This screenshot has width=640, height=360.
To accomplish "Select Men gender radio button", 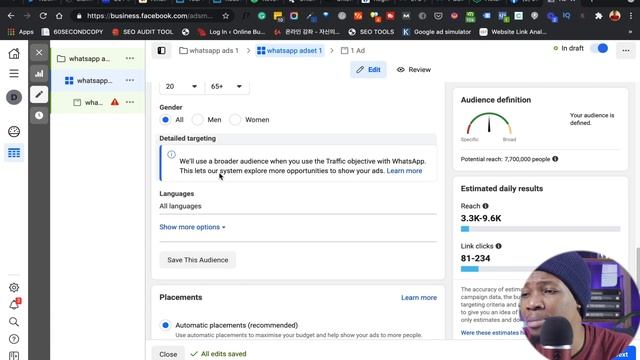I will [x=198, y=120].
